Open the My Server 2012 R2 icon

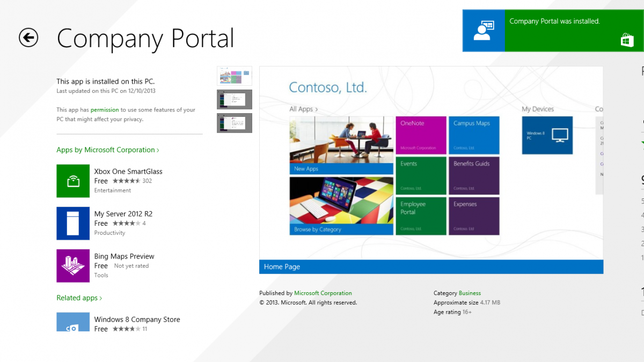[x=73, y=223]
